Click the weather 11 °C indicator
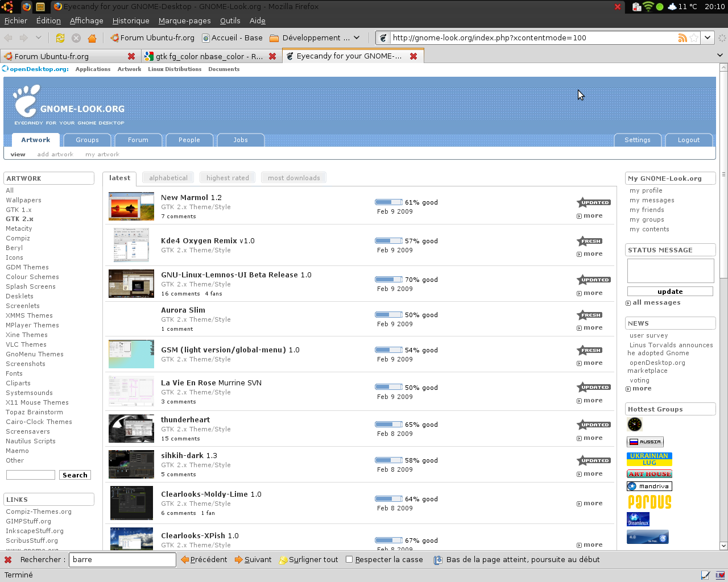 682,7
